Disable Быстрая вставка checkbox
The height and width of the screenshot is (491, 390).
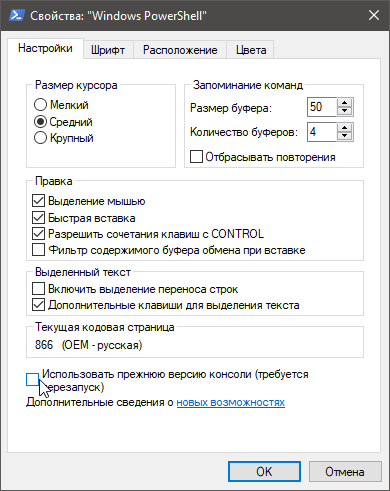point(38,218)
